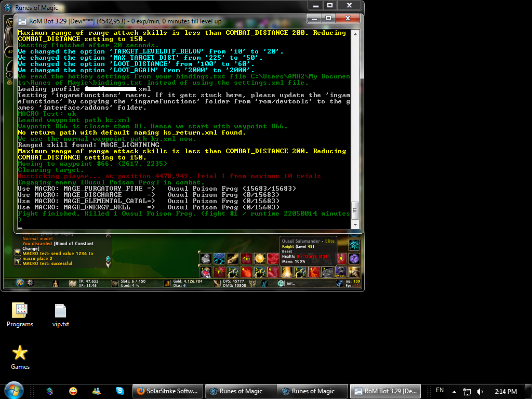The height and width of the screenshot is (399, 532).
Task: Activate the red skill in slot 6
Action: [x=273, y=272]
